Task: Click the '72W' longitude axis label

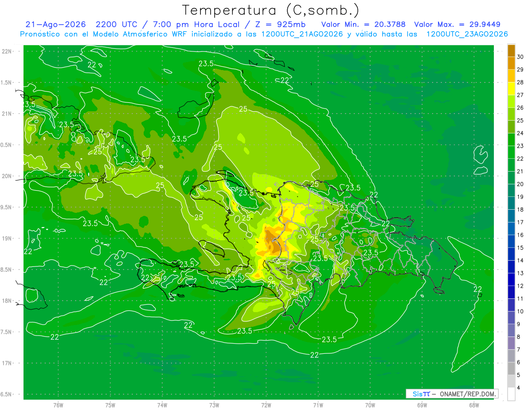Action: click(266, 405)
